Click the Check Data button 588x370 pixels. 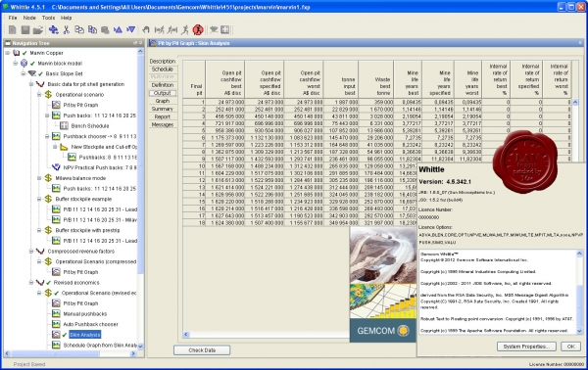[x=202, y=350]
